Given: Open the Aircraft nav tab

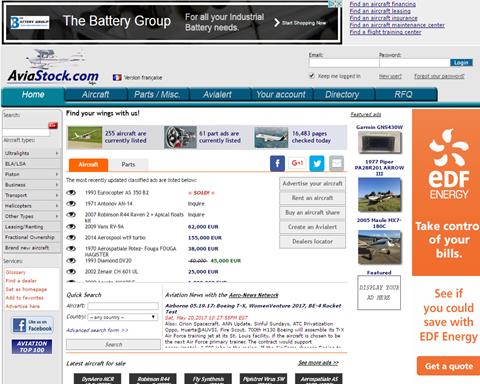Looking at the screenshot, I should click(96, 95).
